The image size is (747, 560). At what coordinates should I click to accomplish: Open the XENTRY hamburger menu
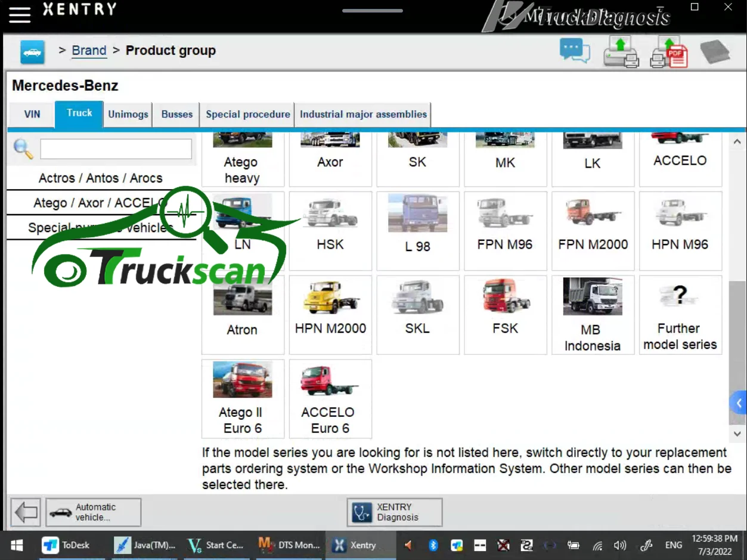tap(20, 14)
